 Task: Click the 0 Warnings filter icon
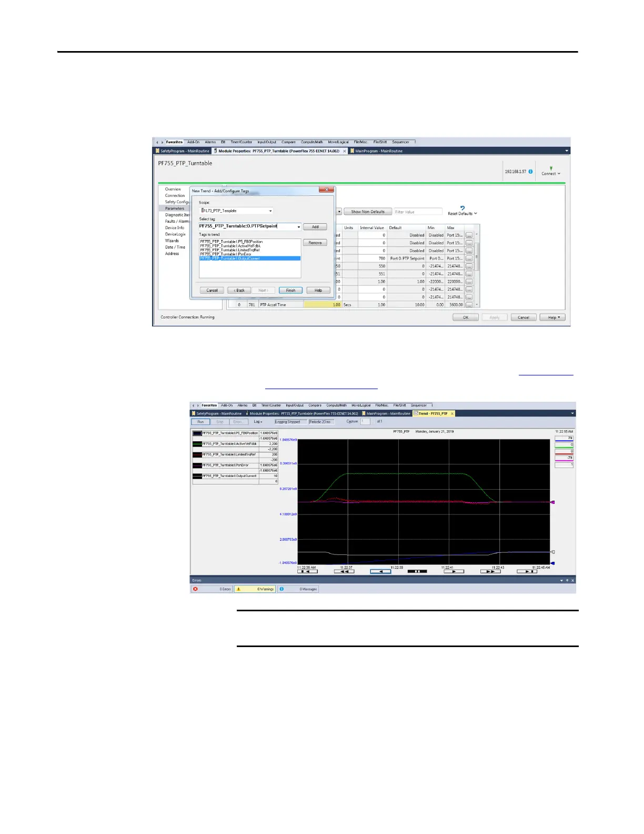pos(238,589)
